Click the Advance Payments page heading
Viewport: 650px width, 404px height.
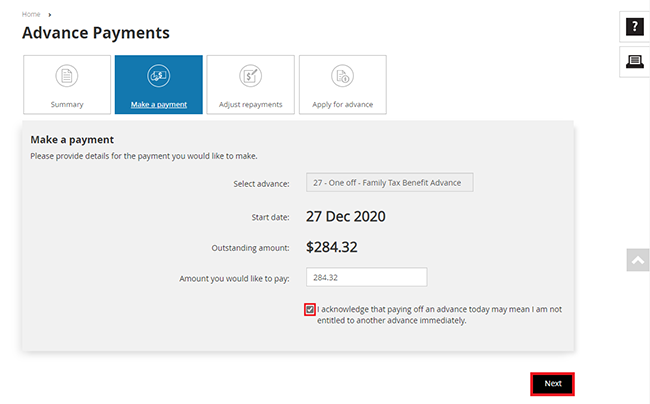point(96,33)
